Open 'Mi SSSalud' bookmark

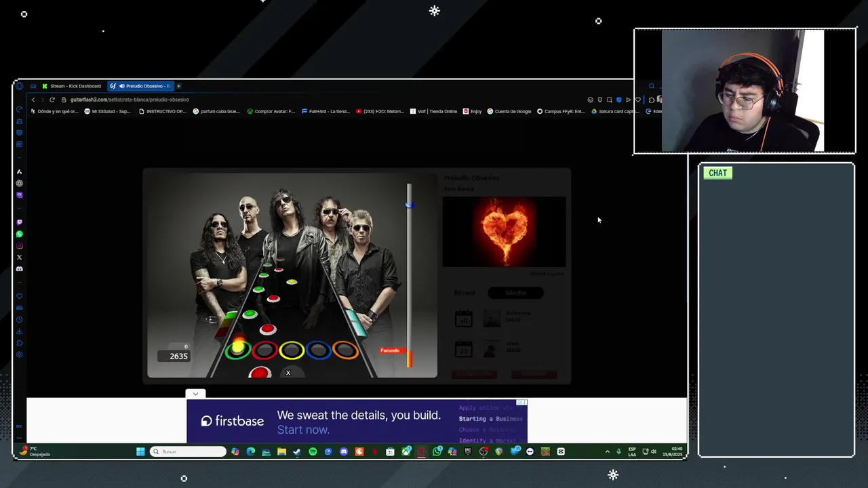coord(107,111)
